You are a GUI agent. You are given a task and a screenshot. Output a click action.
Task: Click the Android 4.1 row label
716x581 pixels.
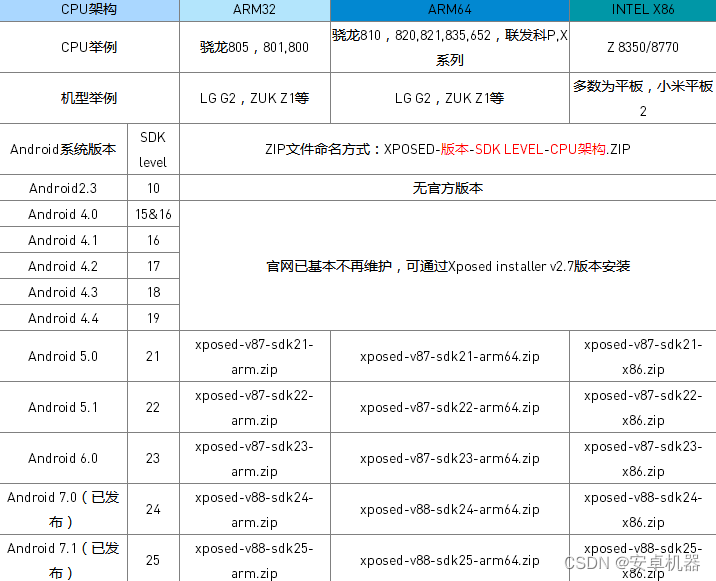click(x=63, y=240)
